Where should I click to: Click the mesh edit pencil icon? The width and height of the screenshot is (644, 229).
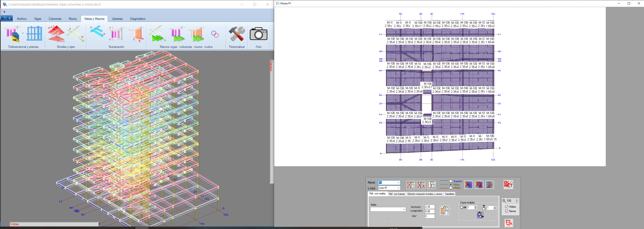coord(490,185)
